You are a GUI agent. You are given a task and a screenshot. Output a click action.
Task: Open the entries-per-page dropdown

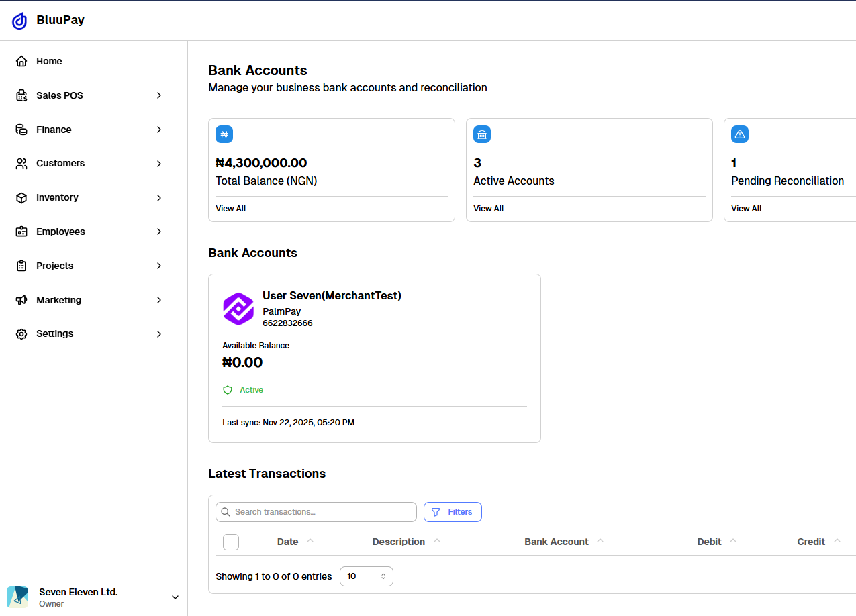click(x=367, y=576)
